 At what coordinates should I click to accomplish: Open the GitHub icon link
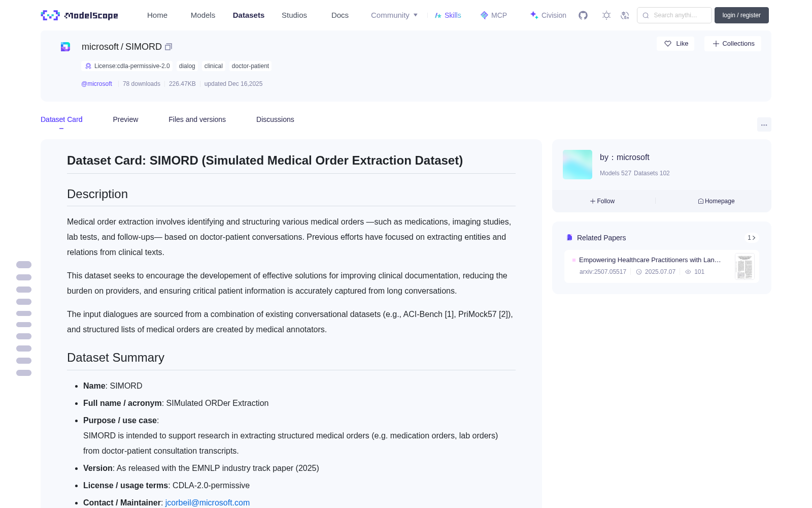583,15
